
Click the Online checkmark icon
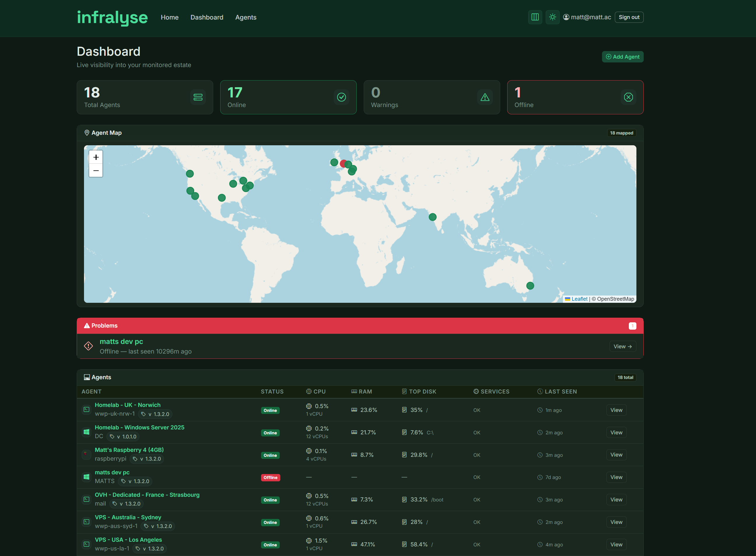pos(342,97)
